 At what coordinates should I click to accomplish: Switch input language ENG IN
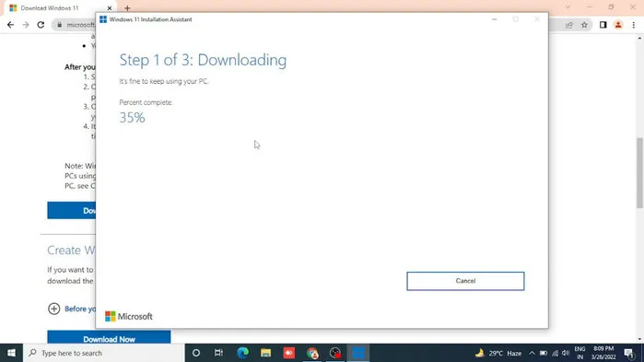[x=580, y=353]
